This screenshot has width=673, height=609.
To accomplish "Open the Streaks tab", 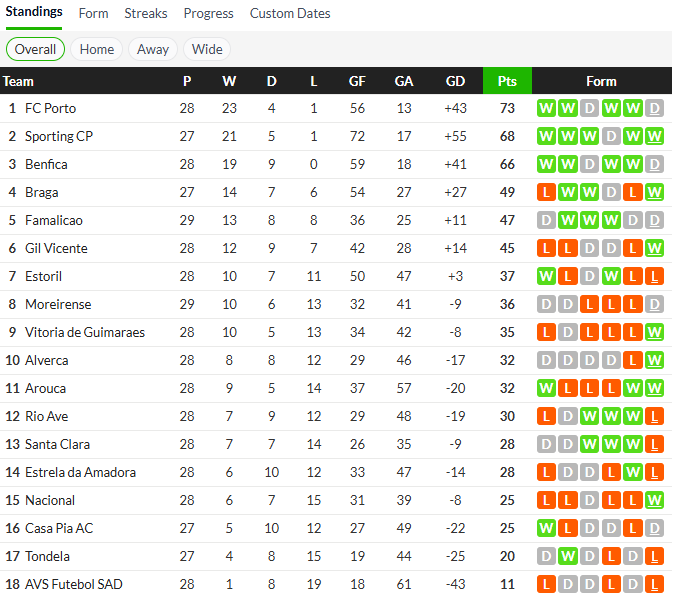I will pos(146,14).
